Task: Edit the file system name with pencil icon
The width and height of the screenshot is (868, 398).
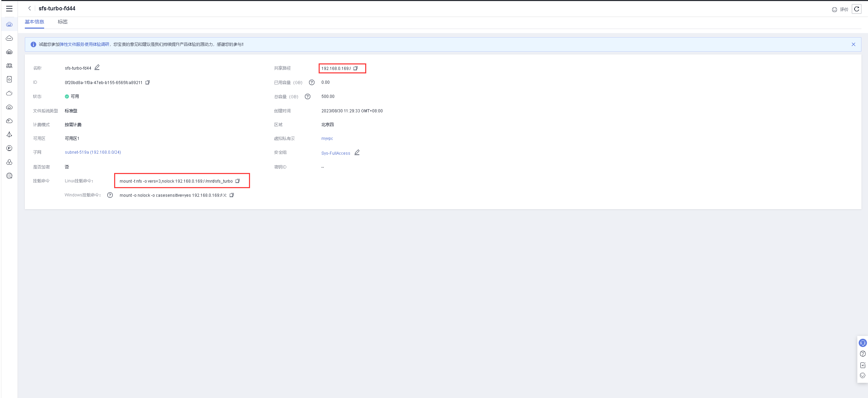Action: 97,68
